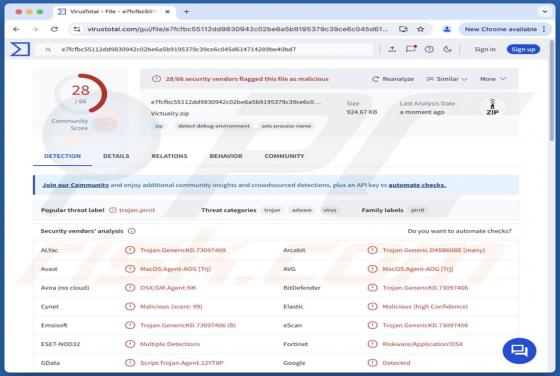Click the install app icon in address bar
The image size is (560, 376).
pos(403,29)
